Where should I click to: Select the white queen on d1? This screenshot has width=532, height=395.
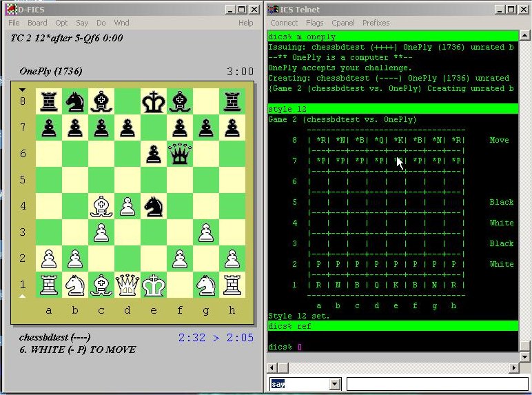tap(127, 285)
